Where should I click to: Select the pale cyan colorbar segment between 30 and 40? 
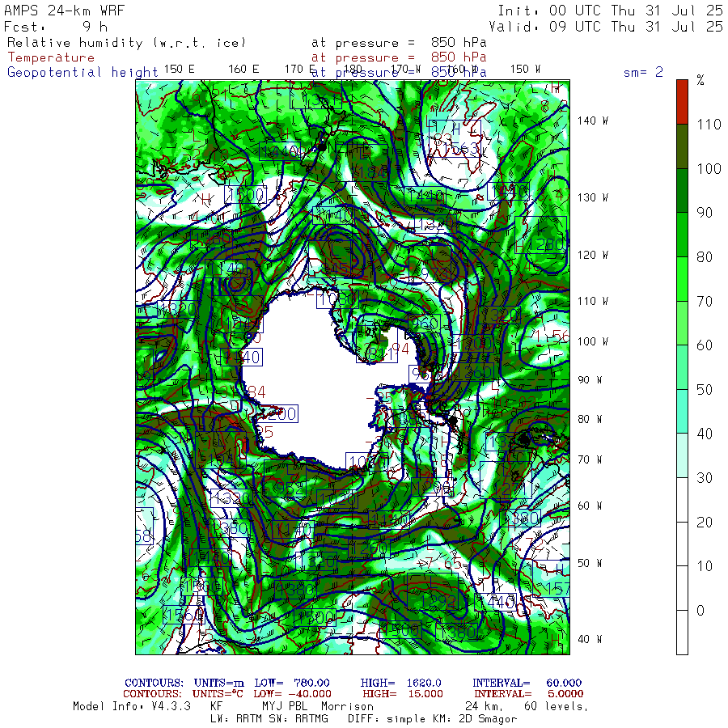682,455
